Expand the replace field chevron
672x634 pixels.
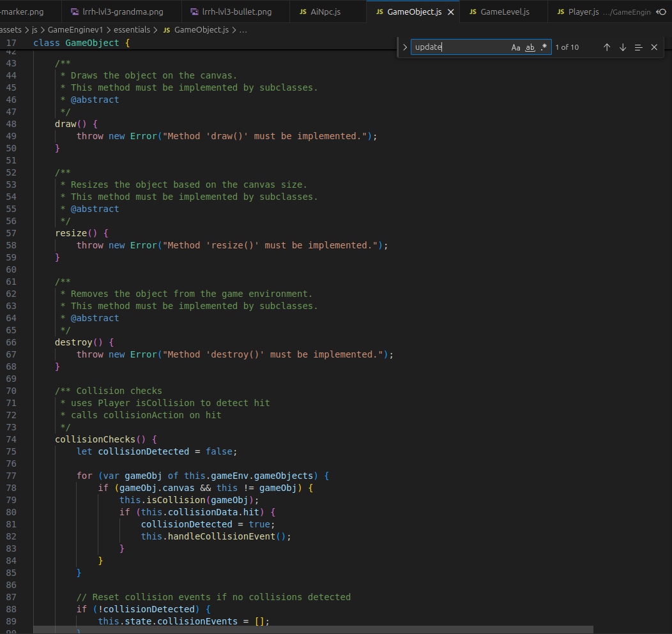pyautogui.click(x=404, y=47)
